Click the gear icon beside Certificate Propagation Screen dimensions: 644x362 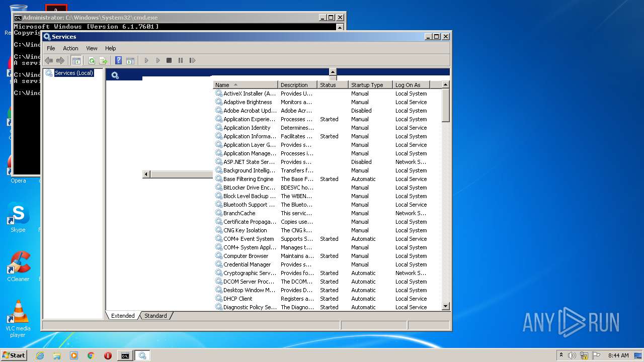tap(219, 222)
